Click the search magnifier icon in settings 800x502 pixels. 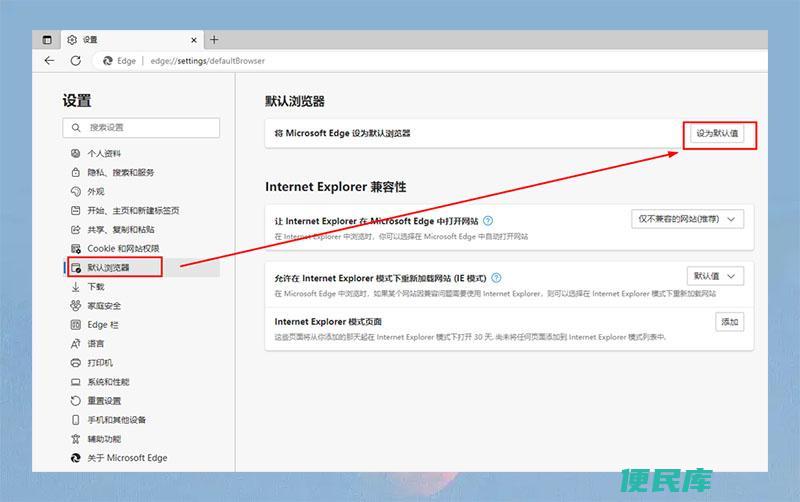pos(76,128)
